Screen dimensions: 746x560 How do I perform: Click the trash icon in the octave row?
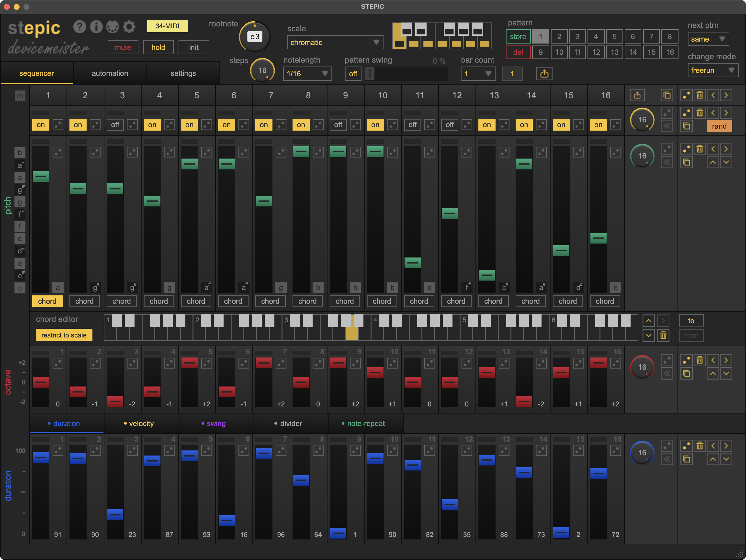700,360
